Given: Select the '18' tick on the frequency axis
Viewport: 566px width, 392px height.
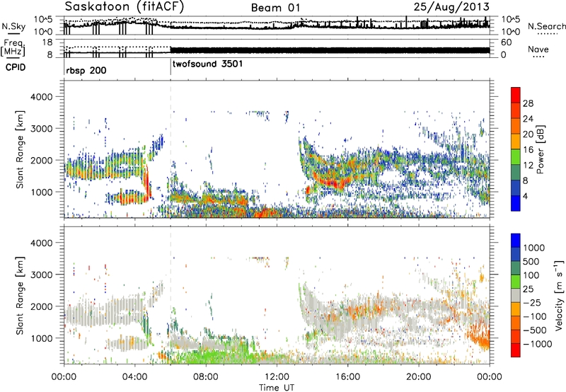Looking at the screenshot, I should point(47,42).
